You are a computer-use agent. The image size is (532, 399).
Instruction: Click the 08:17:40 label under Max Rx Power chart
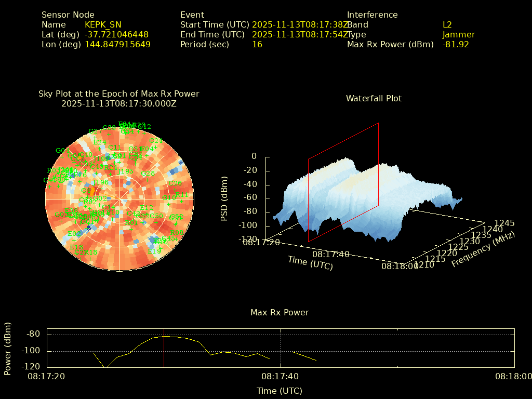[x=280, y=376]
